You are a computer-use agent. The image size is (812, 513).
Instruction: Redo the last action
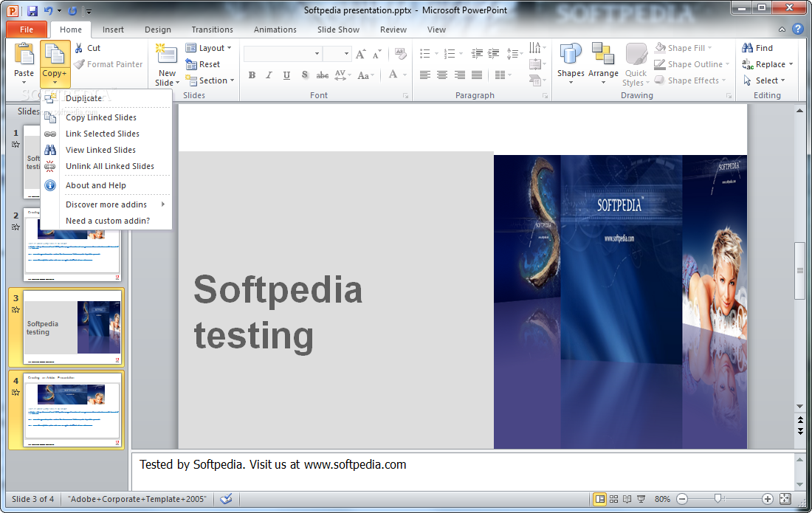pyautogui.click(x=72, y=11)
